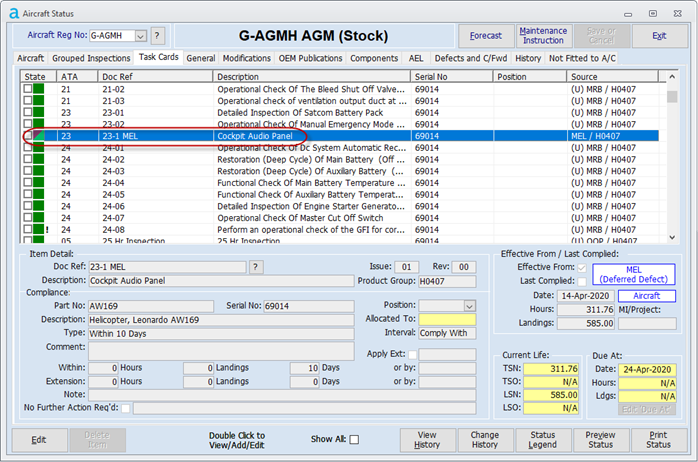Screen dimensions: 698x462
Task: Open the Aircraft Reg No dropdown
Action: pos(139,35)
